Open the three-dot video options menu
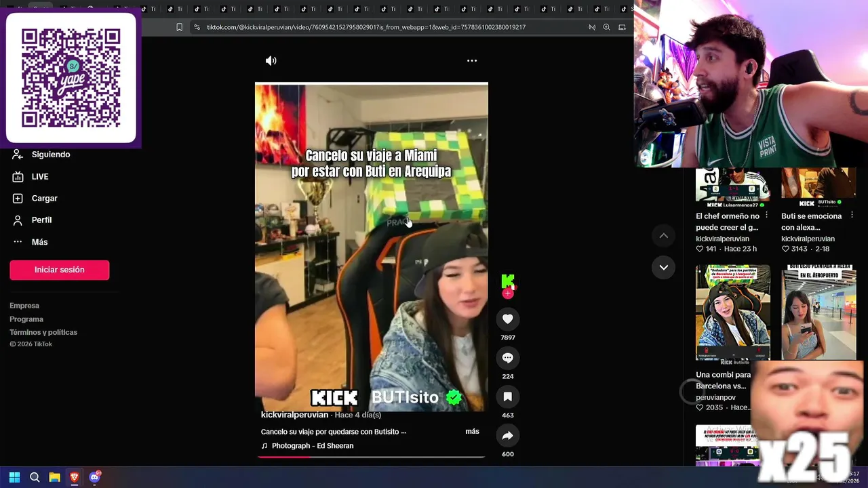The width and height of the screenshot is (868, 488). [x=472, y=61]
